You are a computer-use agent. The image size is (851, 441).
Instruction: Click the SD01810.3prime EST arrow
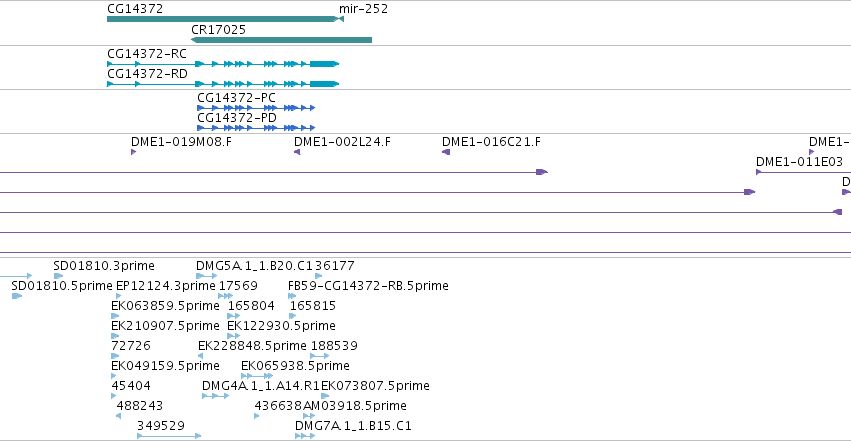(59, 276)
